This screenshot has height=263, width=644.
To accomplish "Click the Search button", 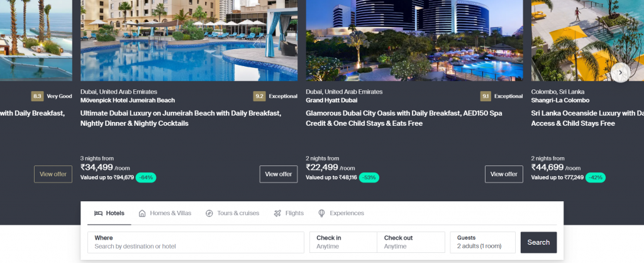I will tap(538, 242).
